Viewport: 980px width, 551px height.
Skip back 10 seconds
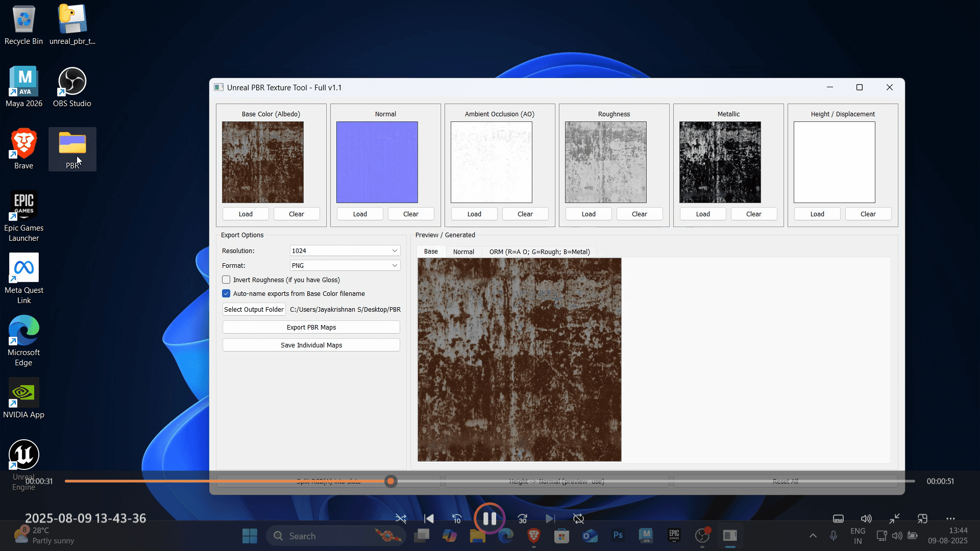point(457,519)
